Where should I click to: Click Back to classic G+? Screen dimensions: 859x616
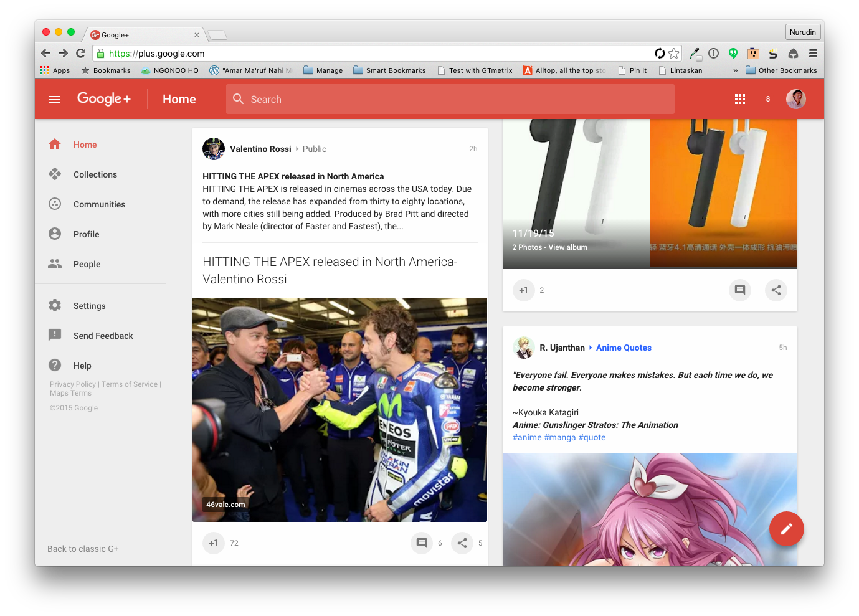click(83, 549)
